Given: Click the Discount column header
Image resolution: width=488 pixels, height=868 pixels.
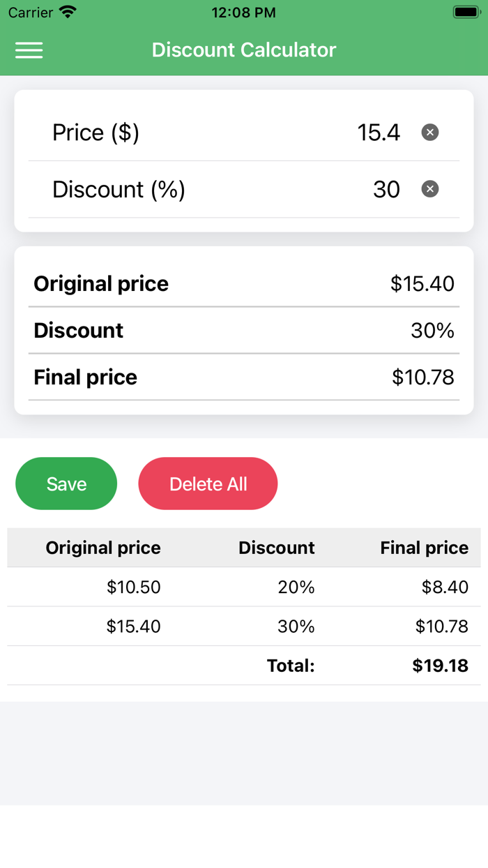Looking at the screenshot, I should click(x=276, y=548).
